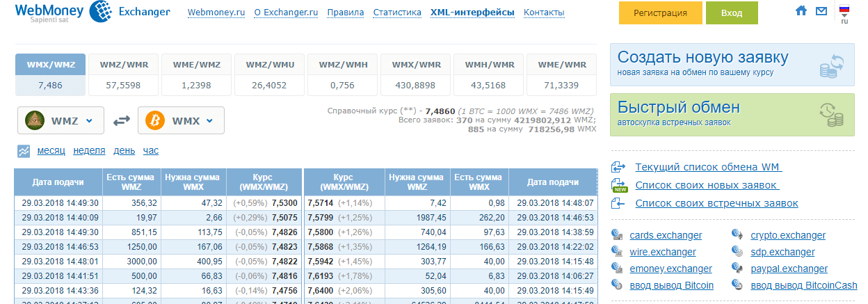
Task: Open the Russian flag language selector
Action: (844, 14)
